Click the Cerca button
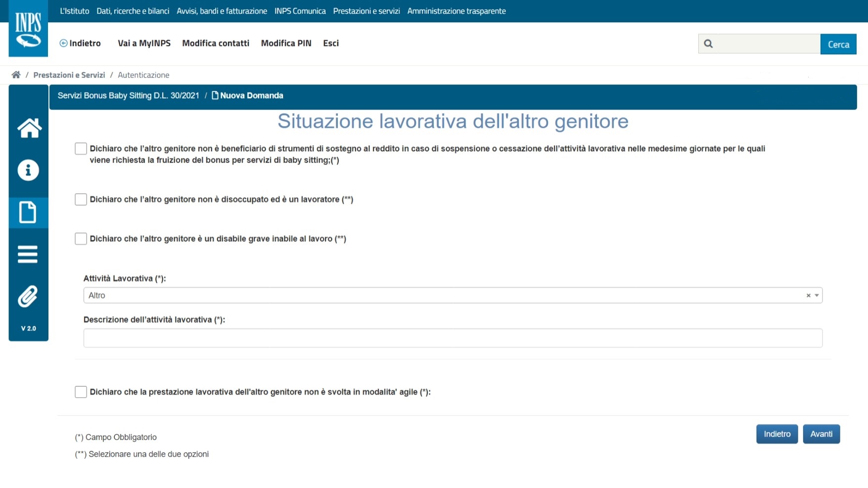The height and width of the screenshot is (488, 868). coord(838,44)
